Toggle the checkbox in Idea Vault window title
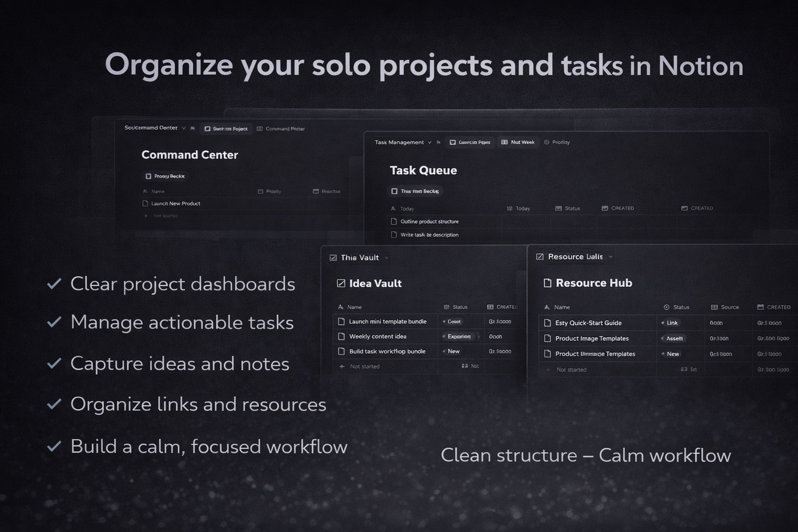This screenshot has height=532, width=798. tap(333, 258)
